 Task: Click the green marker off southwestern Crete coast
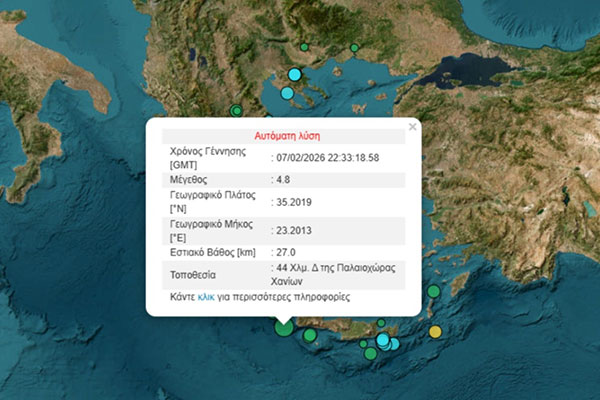311,335
